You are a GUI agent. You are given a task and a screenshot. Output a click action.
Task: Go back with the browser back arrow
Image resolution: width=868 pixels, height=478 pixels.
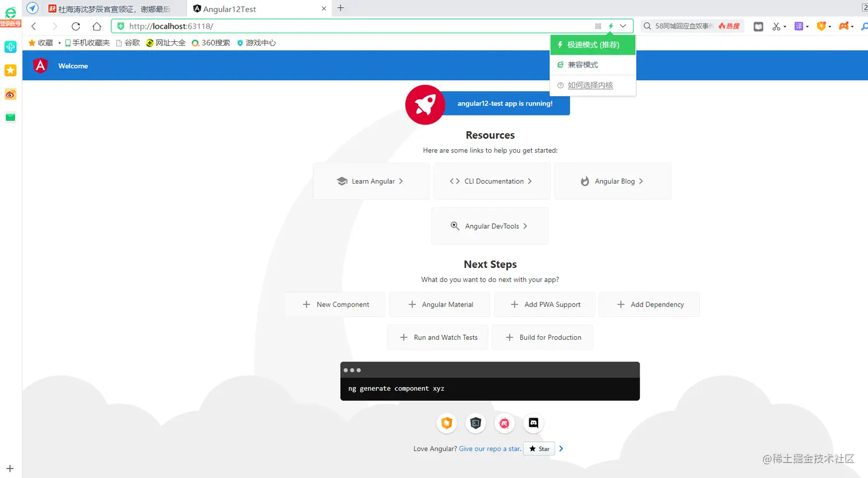34,26
